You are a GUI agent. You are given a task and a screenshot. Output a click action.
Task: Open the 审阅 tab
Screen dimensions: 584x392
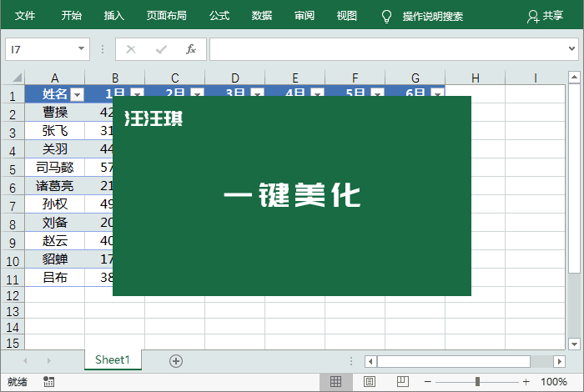(305, 16)
